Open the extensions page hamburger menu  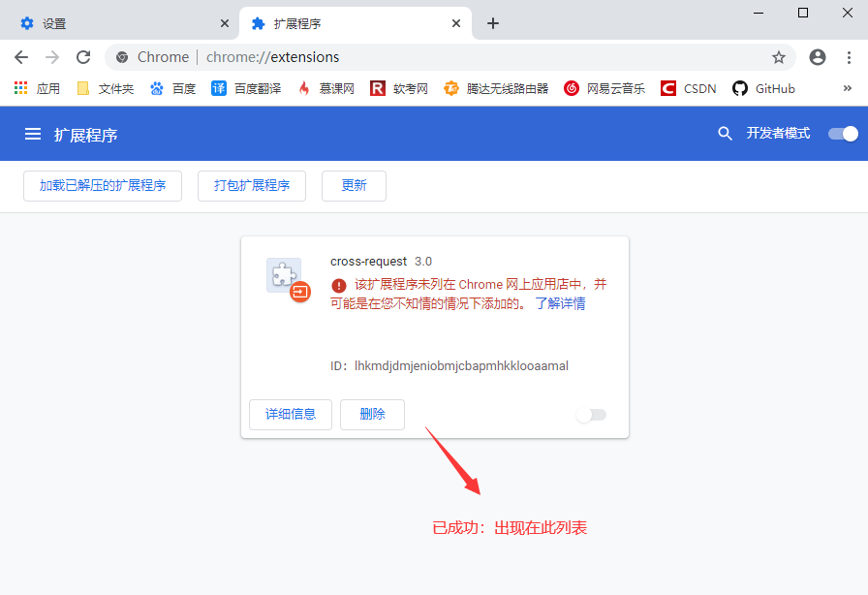click(33, 134)
